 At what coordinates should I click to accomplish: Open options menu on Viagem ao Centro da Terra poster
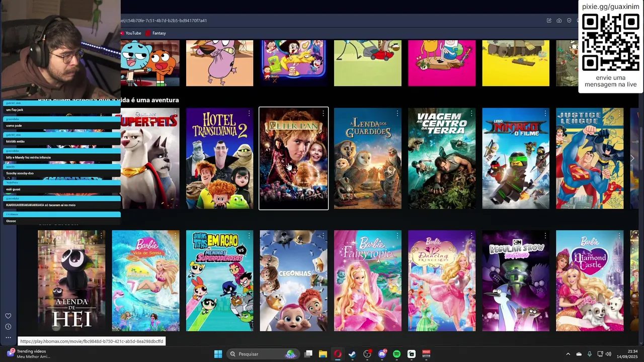[x=471, y=114]
